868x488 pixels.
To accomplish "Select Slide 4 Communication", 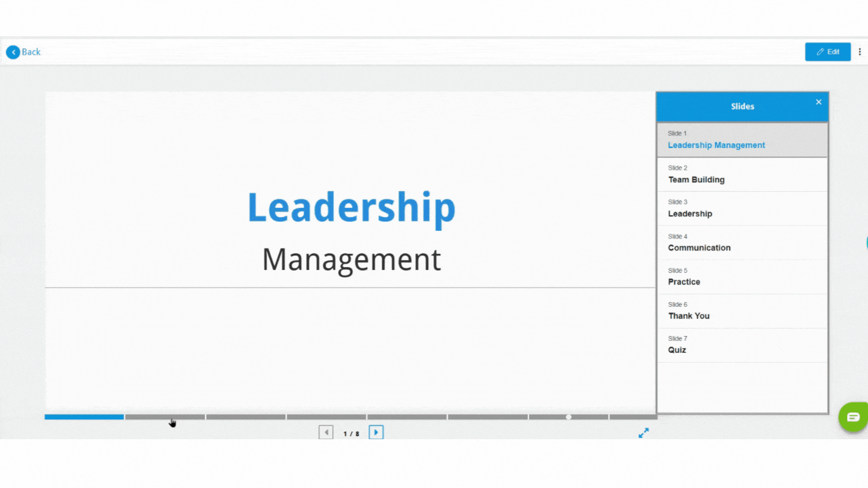I will coord(741,243).
